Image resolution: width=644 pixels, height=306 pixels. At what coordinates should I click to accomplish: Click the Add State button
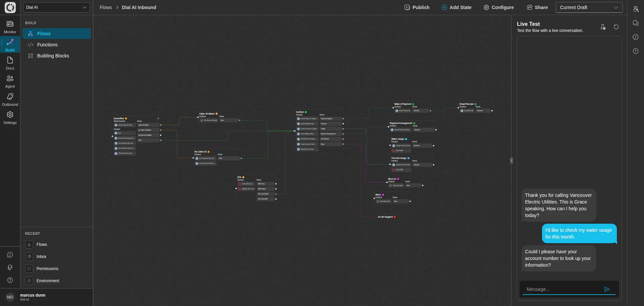tap(457, 7)
